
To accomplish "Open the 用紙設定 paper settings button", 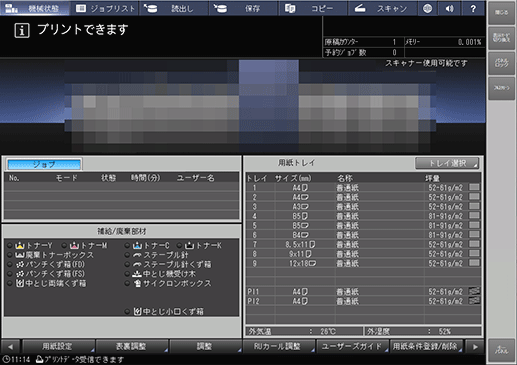I will tap(58, 346).
